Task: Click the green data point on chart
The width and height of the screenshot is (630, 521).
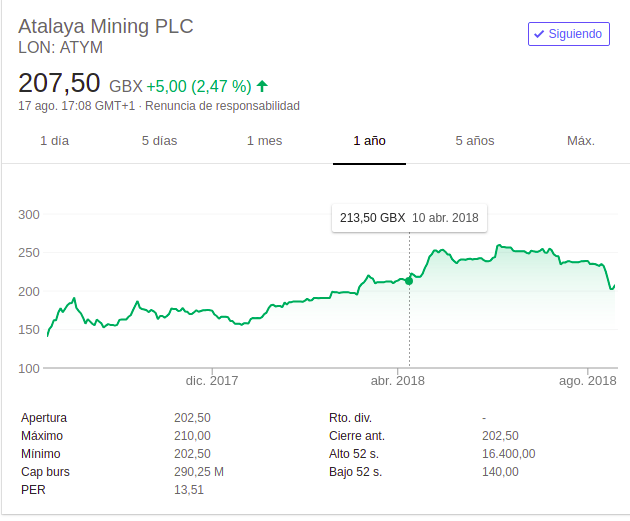Action: click(409, 281)
